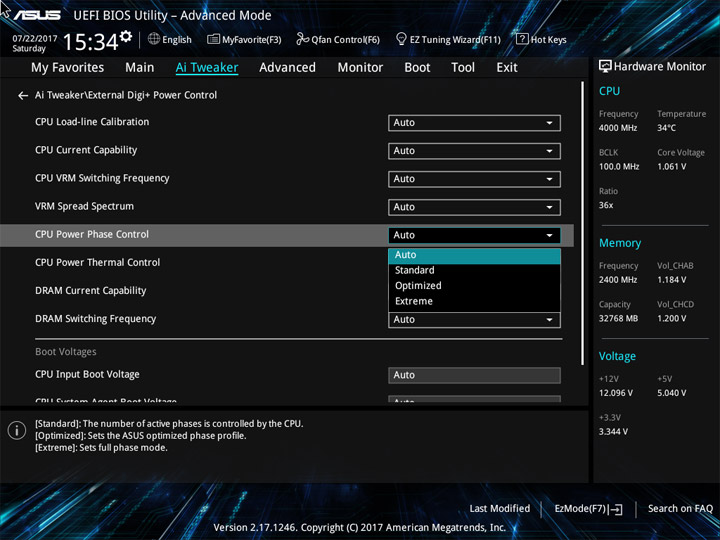The width and height of the screenshot is (720, 540).
Task: Collapse CPU Power Phase Control dropdown
Action: click(474, 235)
